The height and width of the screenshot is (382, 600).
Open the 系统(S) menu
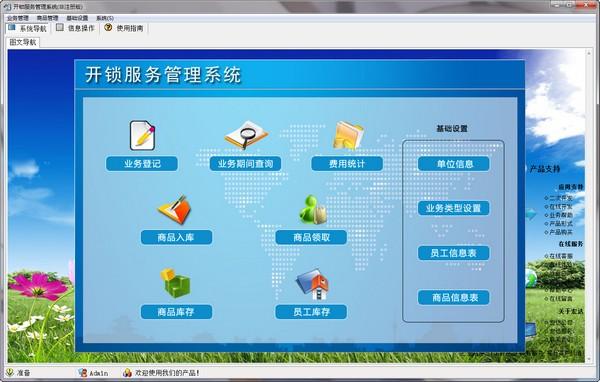click(x=104, y=18)
